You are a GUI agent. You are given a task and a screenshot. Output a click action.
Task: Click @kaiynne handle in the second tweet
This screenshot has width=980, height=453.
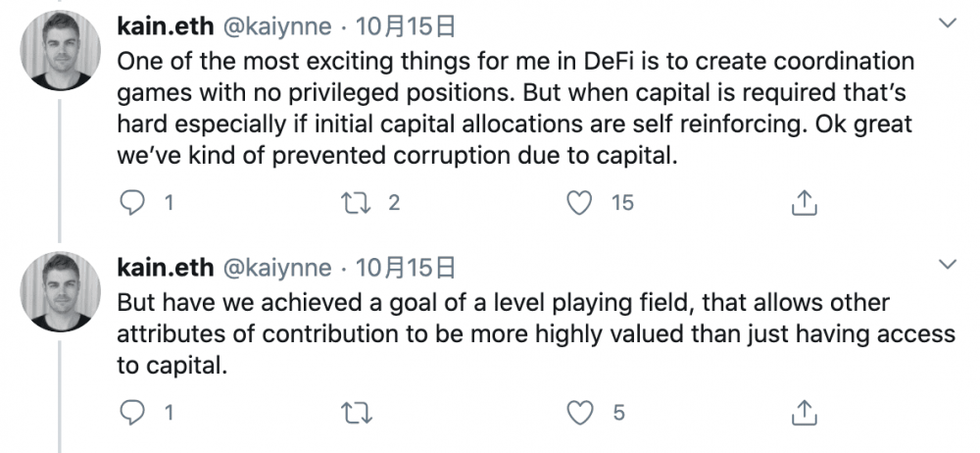click(278, 268)
